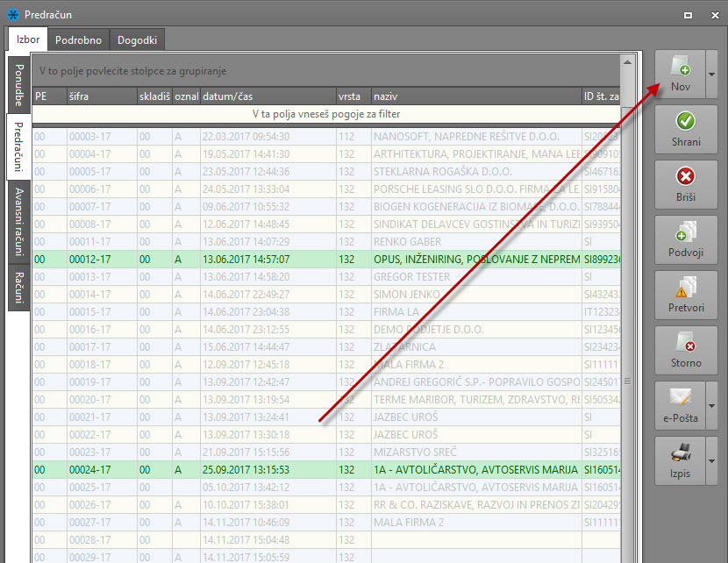Open the Avansni računi side tab
This screenshot has width=728, height=563.
coord(18,222)
